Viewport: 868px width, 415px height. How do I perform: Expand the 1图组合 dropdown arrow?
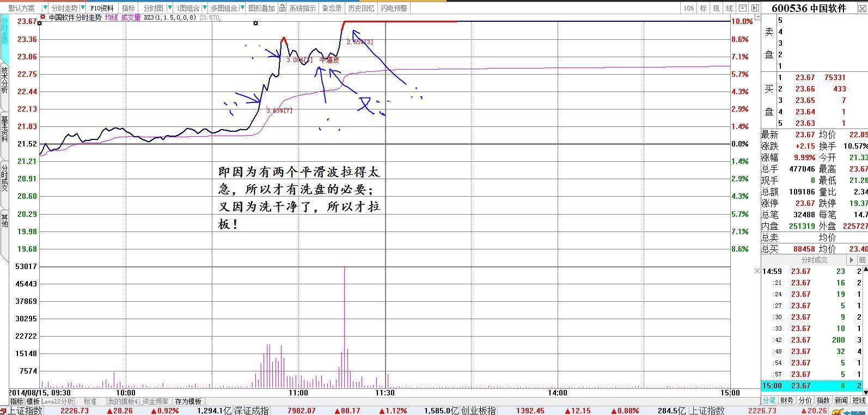[x=205, y=8]
